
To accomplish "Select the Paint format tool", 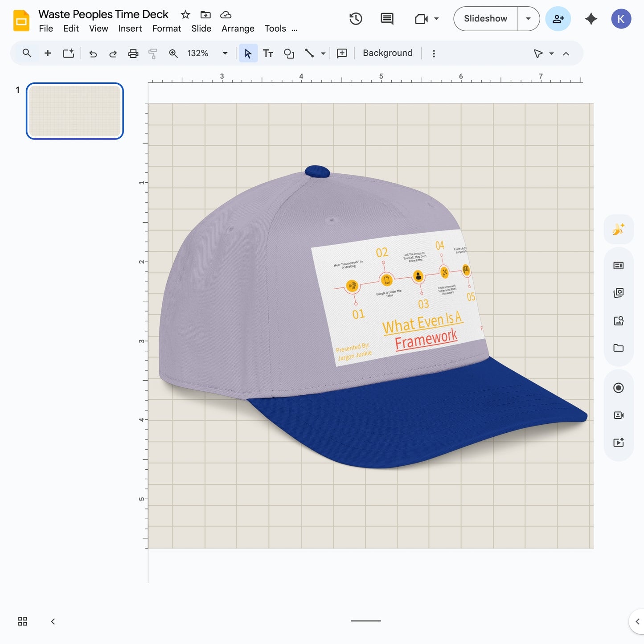I will click(x=153, y=53).
